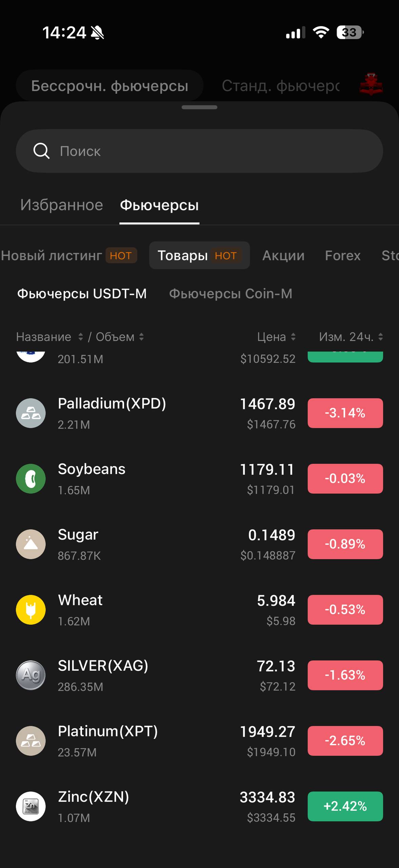
Task: Tap the Palladium(XPD) bars icon
Action: (x=31, y=413)
